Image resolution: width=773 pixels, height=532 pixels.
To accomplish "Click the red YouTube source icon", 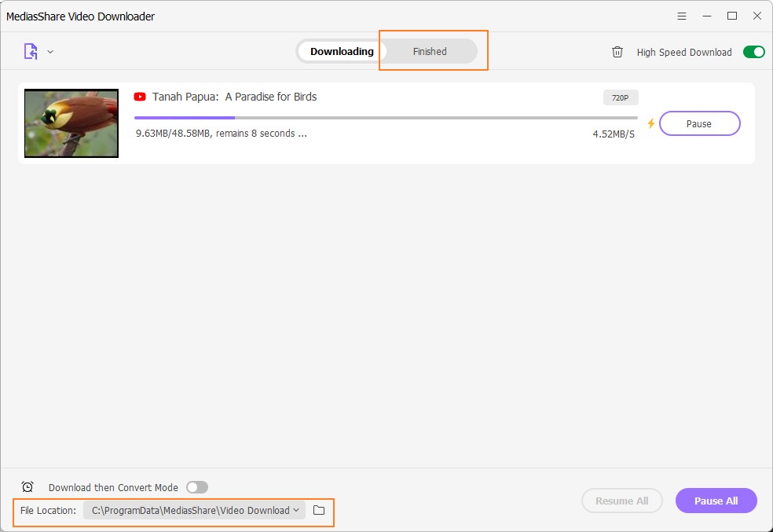I will pyautogui.click(x=140, y=97).
